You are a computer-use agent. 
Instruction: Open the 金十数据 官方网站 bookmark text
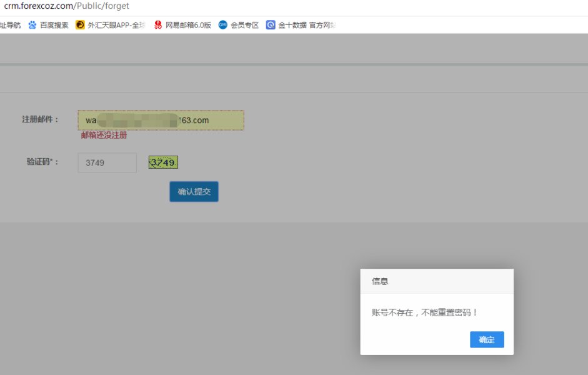[x=307, y=25]
